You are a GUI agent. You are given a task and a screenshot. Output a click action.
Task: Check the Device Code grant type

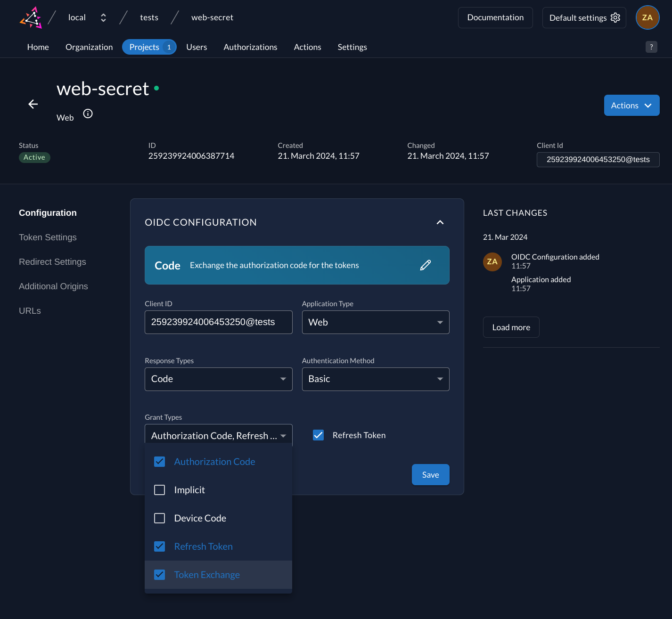[x=159, y=518]
